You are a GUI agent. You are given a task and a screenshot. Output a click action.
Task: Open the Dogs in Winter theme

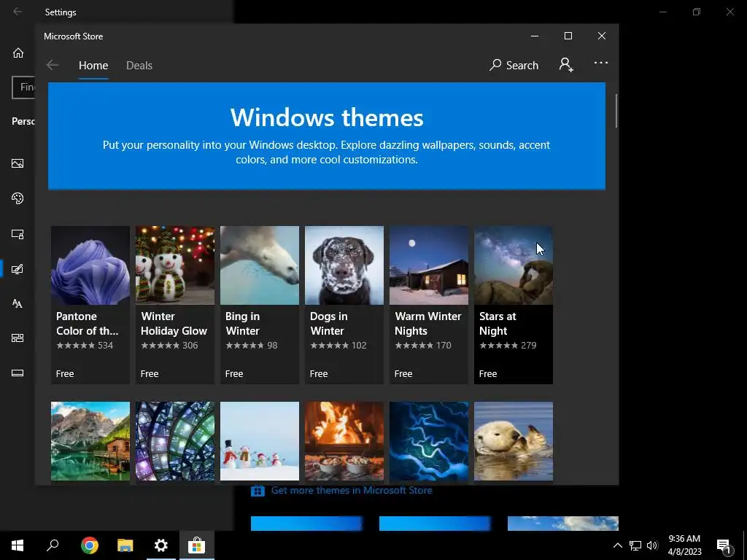344,305
